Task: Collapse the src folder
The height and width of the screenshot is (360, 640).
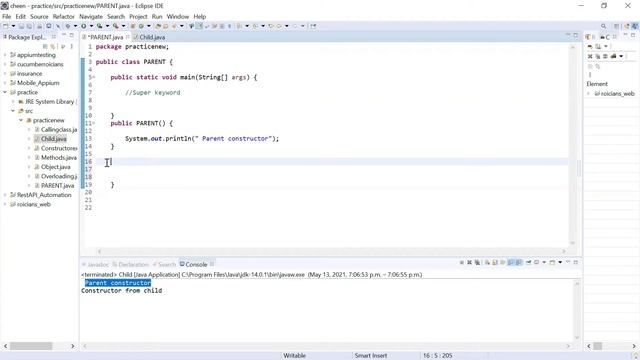Action: click(13, 111)
